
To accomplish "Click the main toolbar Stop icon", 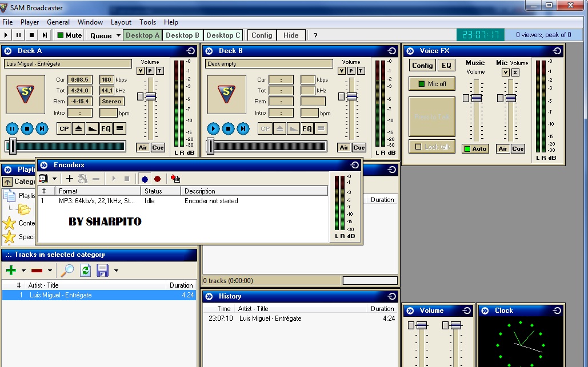I will point(31,35).
